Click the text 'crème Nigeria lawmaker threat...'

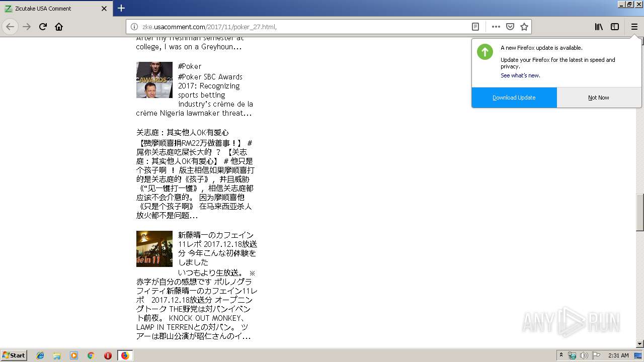click(194, 113)
